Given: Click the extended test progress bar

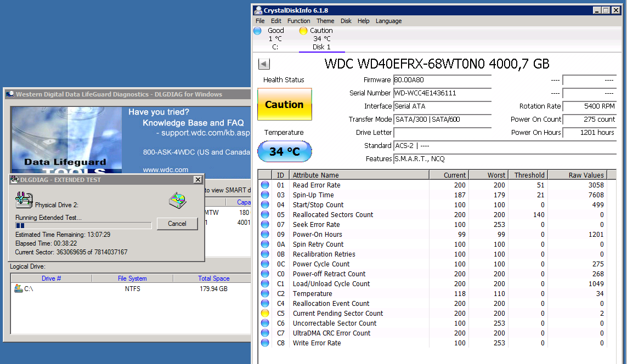Looking at the screenshot, I should (83, 226).
